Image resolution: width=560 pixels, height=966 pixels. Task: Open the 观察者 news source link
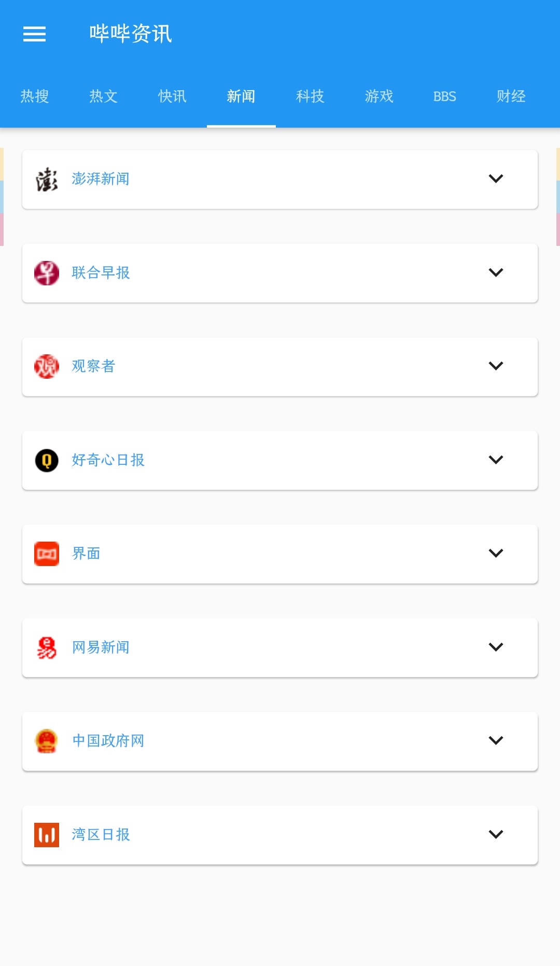click(93, 366)
